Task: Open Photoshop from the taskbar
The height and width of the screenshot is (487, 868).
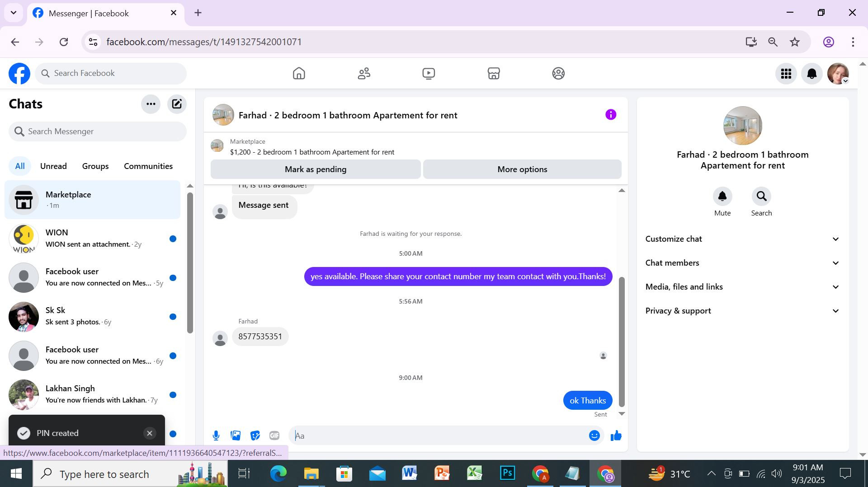Action: 507,473
